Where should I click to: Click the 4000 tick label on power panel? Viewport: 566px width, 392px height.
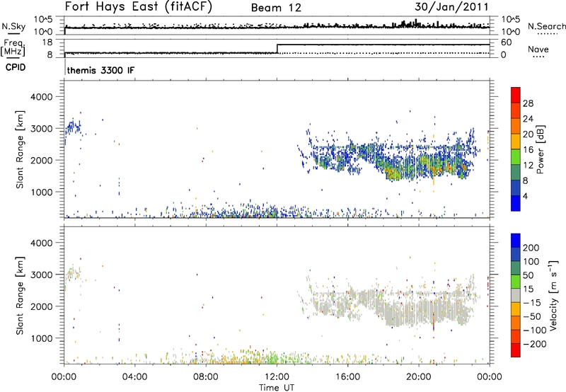pos(41,97)
